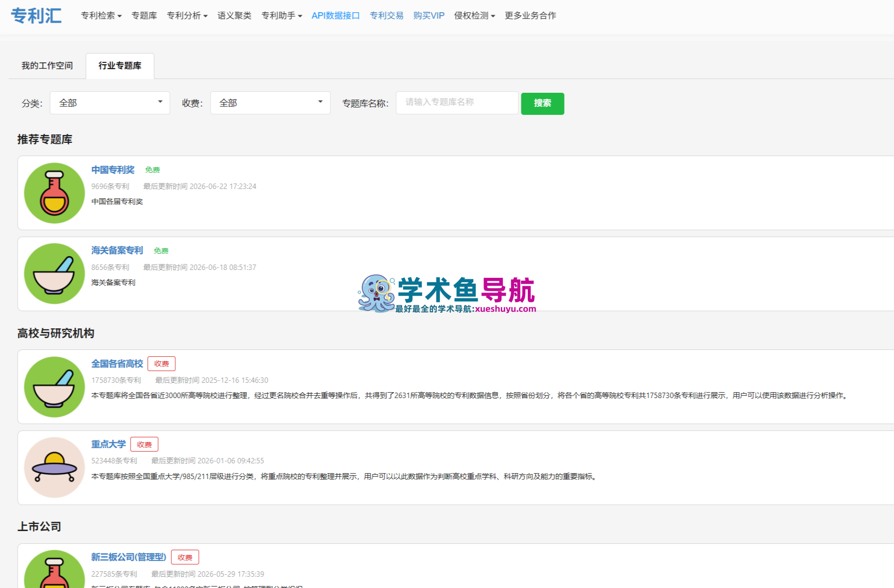Click the 中国各届专利奖 description text
The height and width of the screenshot is (588, 894).
click(x=117, y=202)
